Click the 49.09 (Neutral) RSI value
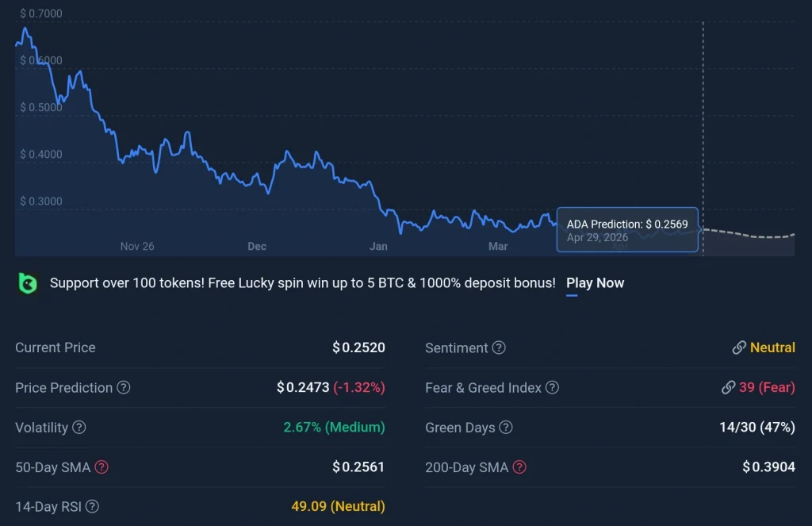Screen dimensions: 812x526 pyautogui.click(x=338, y=506)
